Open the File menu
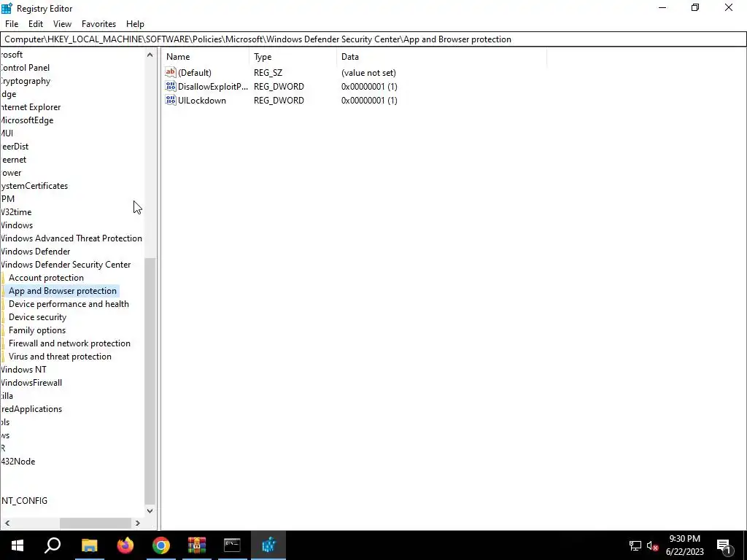 (12, 24)
